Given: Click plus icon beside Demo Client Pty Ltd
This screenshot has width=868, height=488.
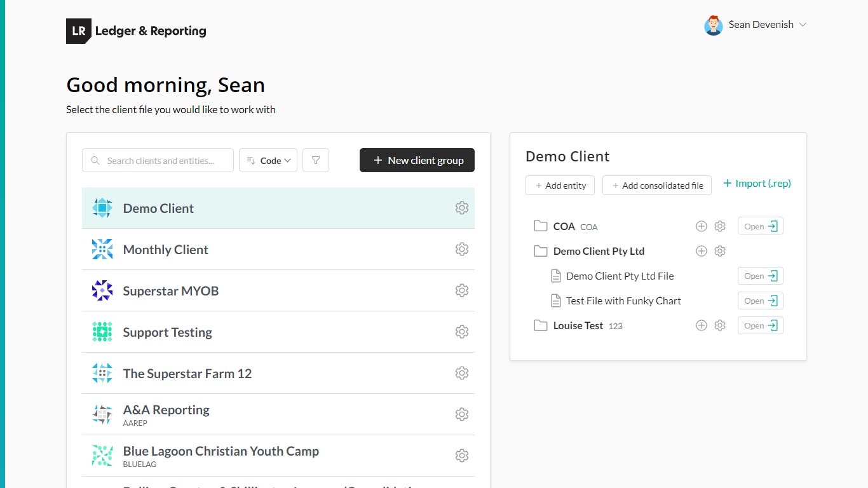Looking at the screenshot, I should (x=702, y=251).
